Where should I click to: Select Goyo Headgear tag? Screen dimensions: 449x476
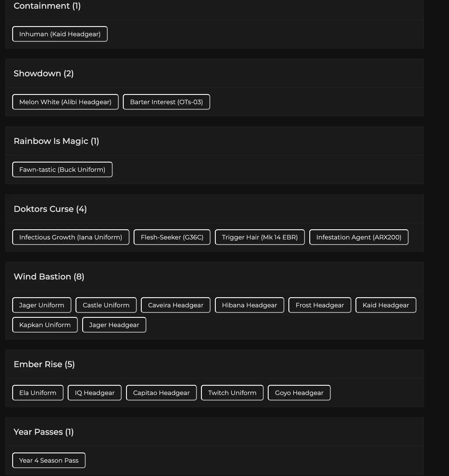[x=299, y=393]
